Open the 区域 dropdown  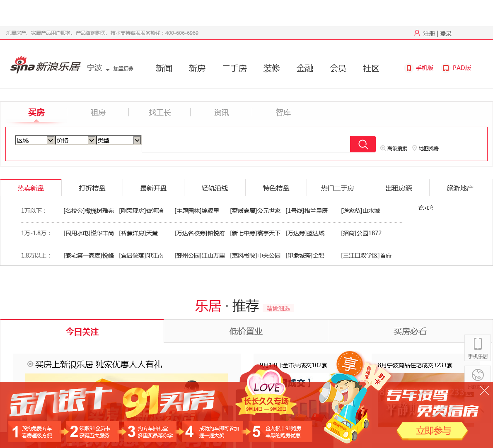[x=34, y=140]
